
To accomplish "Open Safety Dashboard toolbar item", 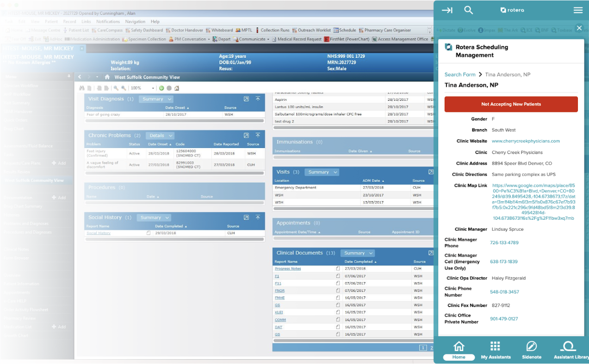I will click(144, 30).
